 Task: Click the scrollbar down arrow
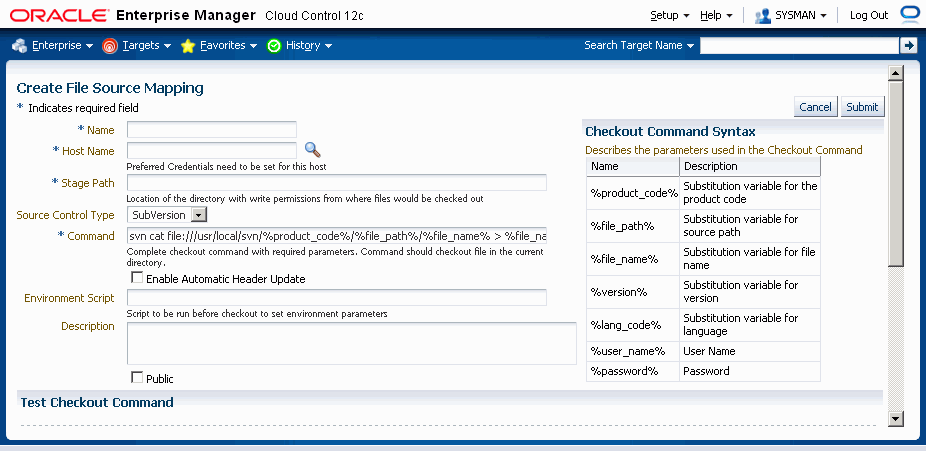tap(896, 419)
